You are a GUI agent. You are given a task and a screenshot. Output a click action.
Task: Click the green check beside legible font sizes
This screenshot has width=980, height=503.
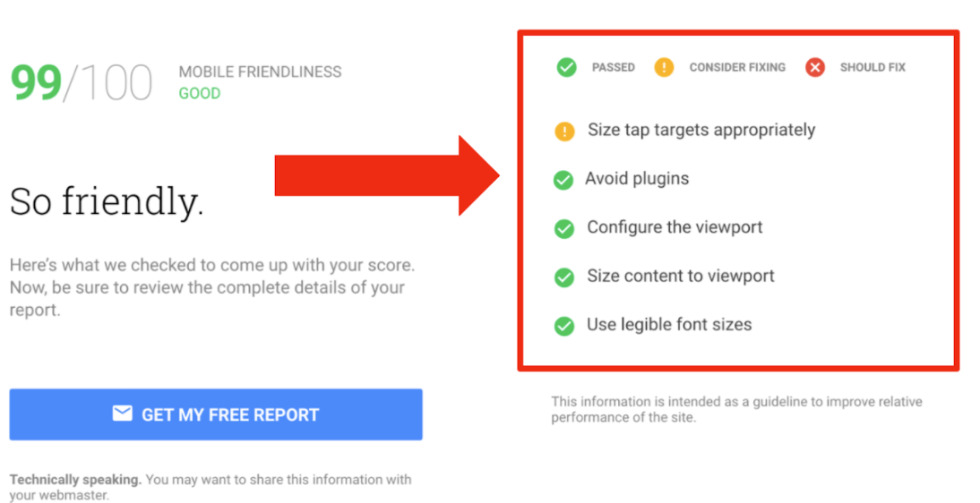[x=563, y=326]
